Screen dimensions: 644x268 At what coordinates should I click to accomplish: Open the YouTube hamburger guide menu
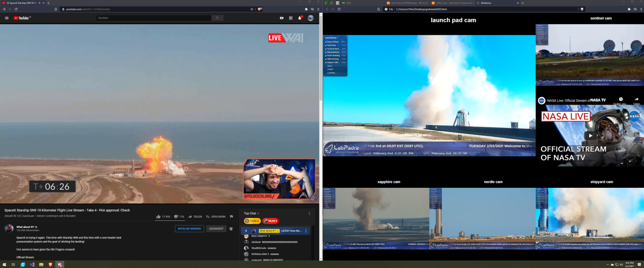(x=7, y=18)
